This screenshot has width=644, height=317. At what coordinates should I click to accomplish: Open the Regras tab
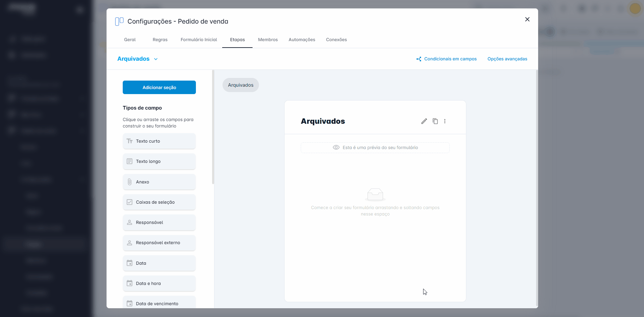(160, 39)
